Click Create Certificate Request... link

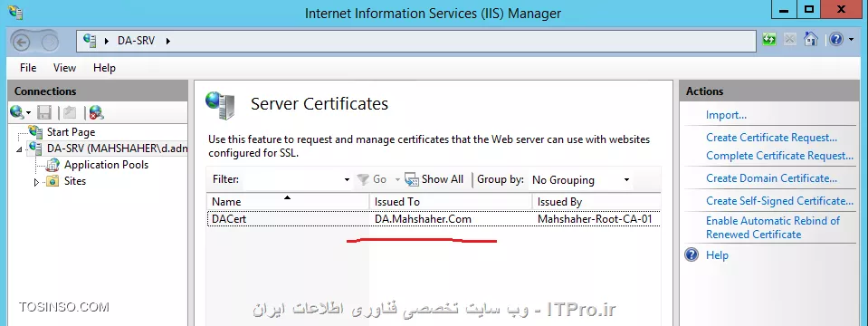pos(772,138)
